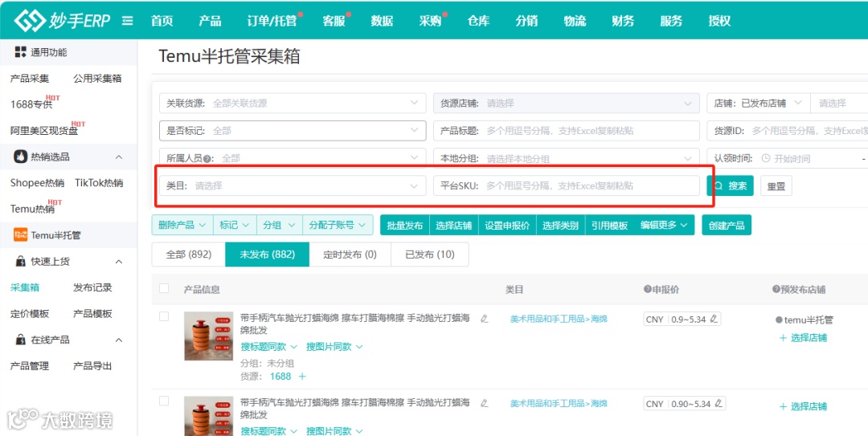Edit price pencil for CNY 0.90~5.34
Image resolution: width=868 pixels, height=436 pixels.
click(718, 403)
